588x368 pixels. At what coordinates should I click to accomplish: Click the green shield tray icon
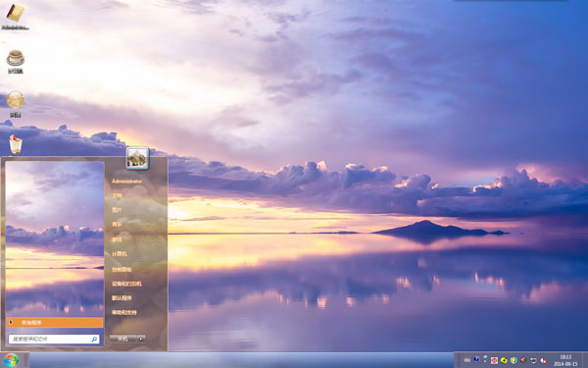click(514, 360)
